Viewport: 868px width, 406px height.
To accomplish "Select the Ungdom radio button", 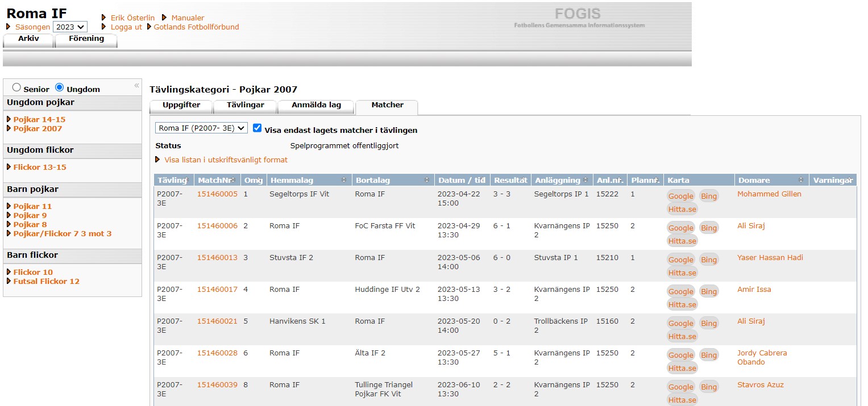I will pos(59,87).
